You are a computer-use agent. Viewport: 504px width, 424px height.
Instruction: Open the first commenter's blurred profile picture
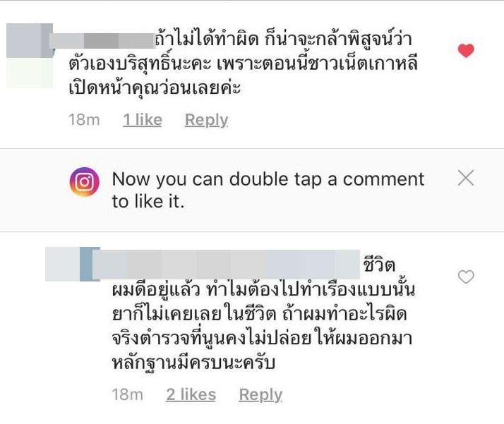point(30,55)
